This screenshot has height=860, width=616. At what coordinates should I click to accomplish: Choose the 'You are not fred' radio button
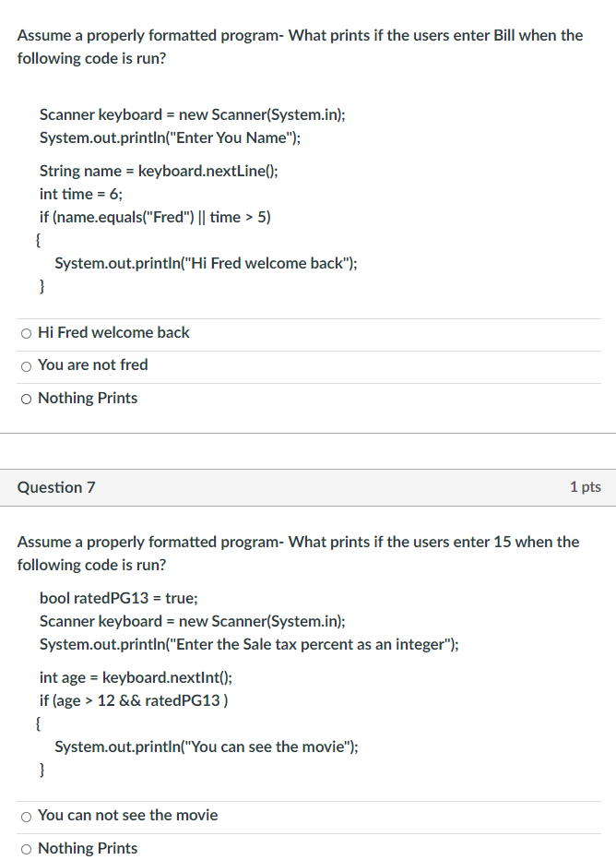(26, 364)
